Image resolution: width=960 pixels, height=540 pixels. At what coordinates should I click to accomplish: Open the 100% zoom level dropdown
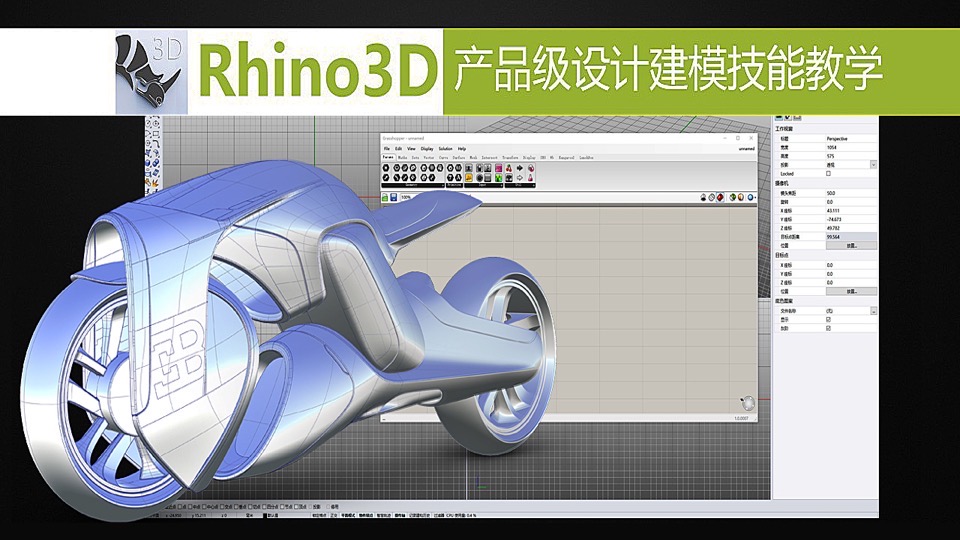(x=407, y=197)
